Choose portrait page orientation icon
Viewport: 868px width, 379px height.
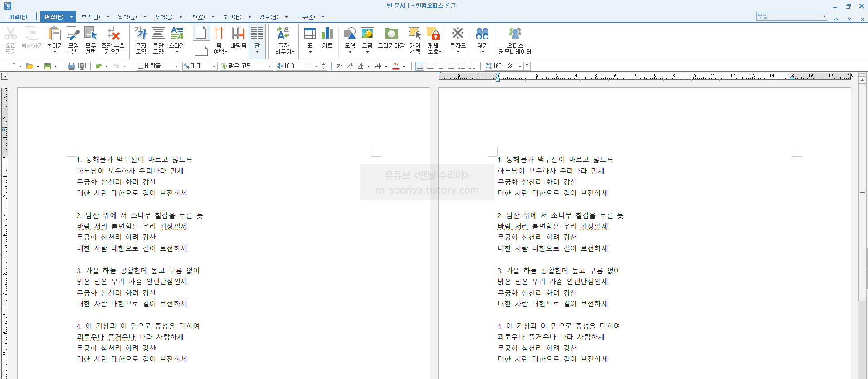point(201,33)
